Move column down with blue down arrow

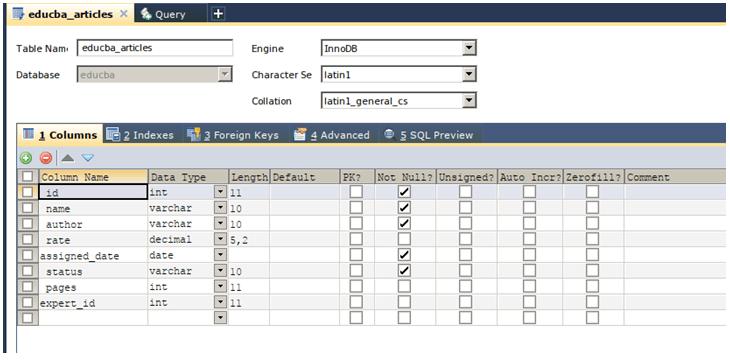pyautogui.click(x=88, y=158)
